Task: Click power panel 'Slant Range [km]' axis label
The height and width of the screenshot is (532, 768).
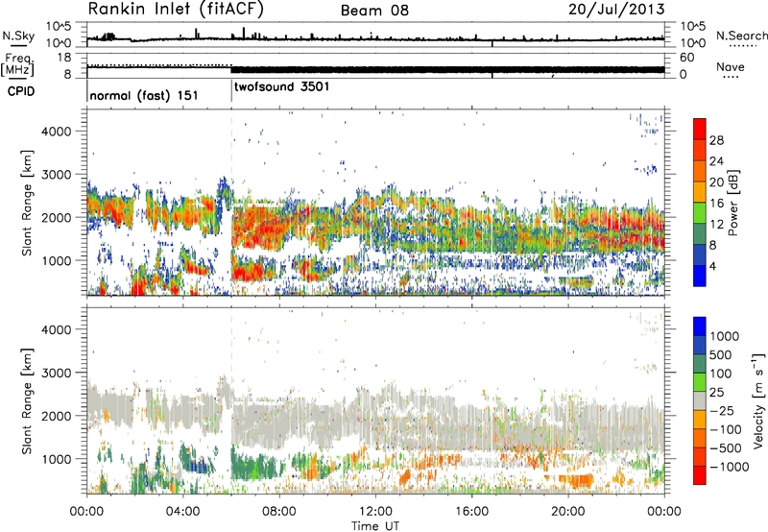Action: pos(27,203)
